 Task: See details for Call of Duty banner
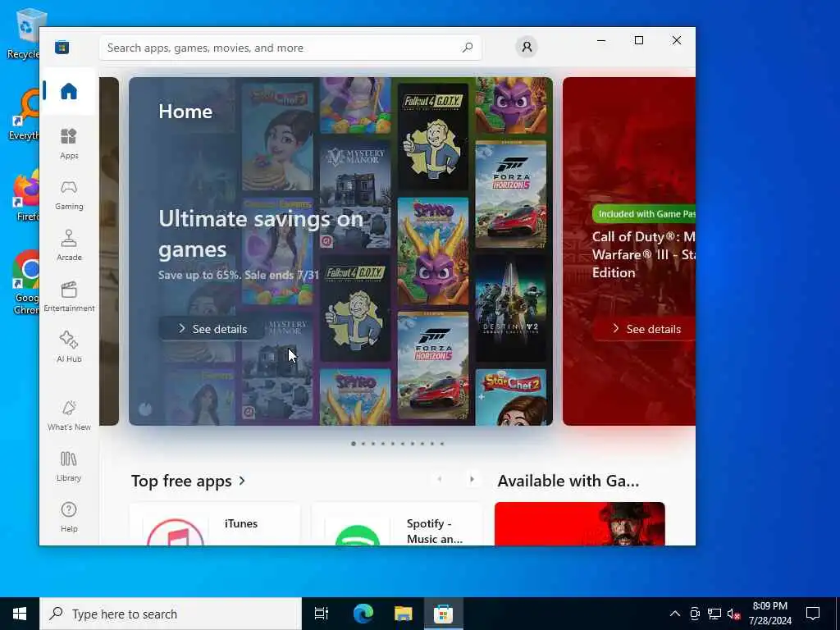coord(646,328)
